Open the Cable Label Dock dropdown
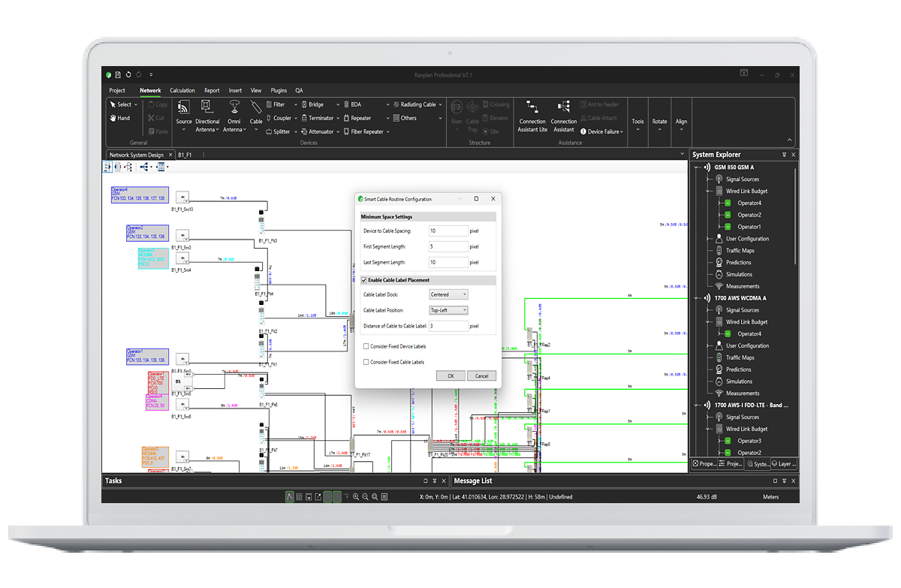 coord(448,294)
